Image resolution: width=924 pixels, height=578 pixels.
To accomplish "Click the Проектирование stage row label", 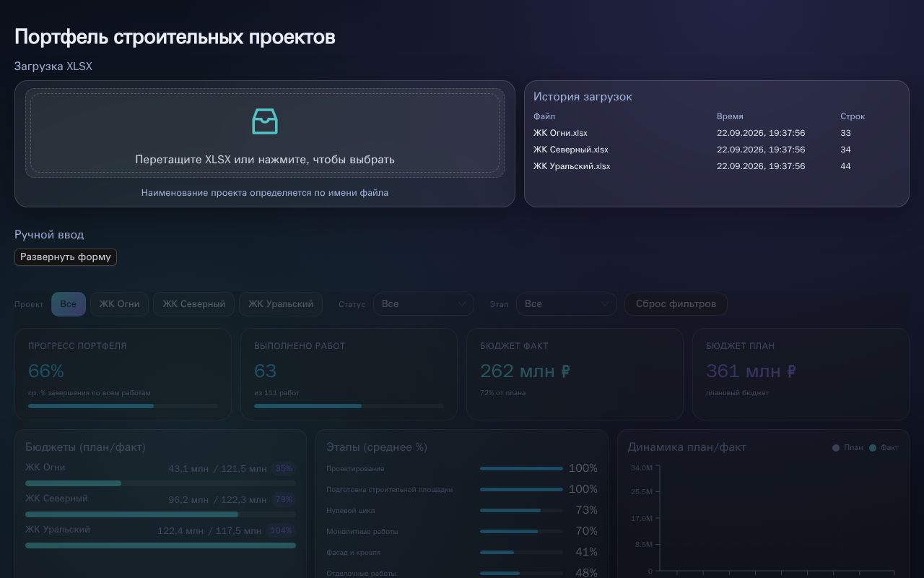I will (x=355, y=469).
